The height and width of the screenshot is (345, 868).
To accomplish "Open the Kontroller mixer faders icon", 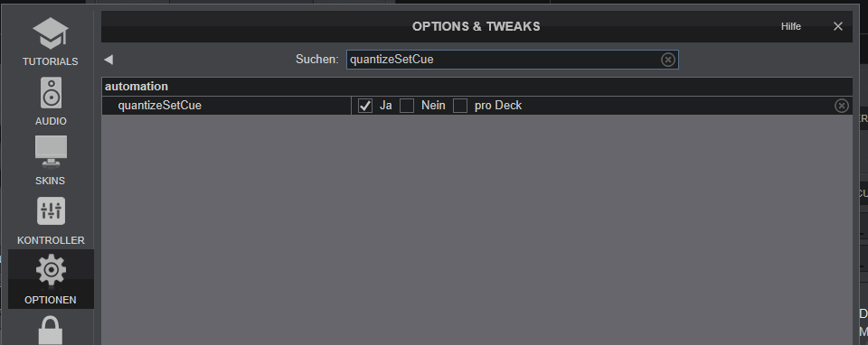I will click(51, 211).
